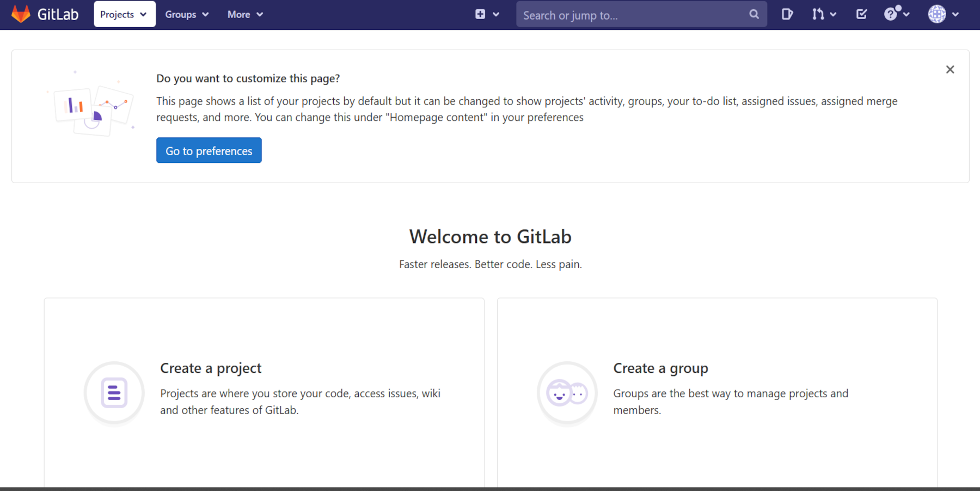This screenshot has width=980, height=491.
Task: Click the Create a group heading
Action: pos(660,368)
